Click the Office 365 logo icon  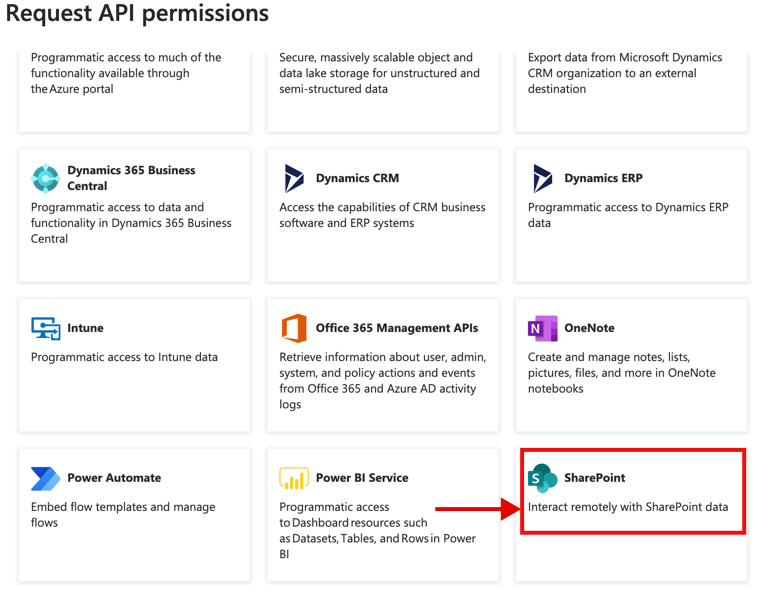click(294, 328)
